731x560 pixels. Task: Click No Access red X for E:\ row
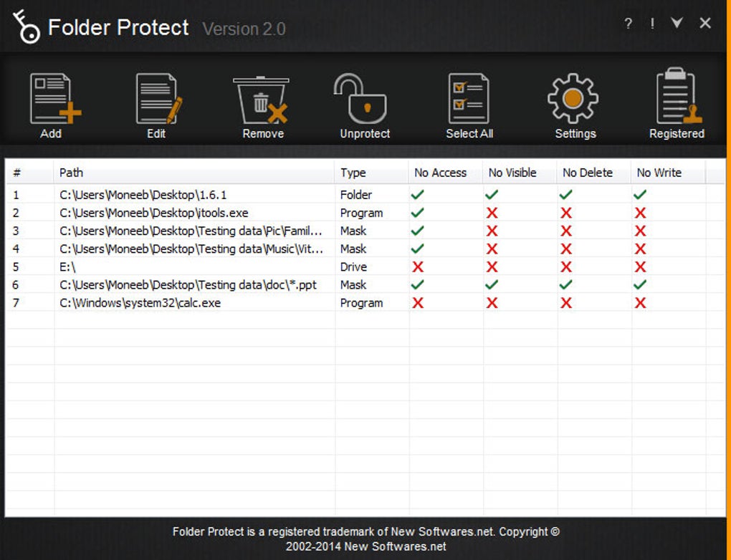pos(418,267)
